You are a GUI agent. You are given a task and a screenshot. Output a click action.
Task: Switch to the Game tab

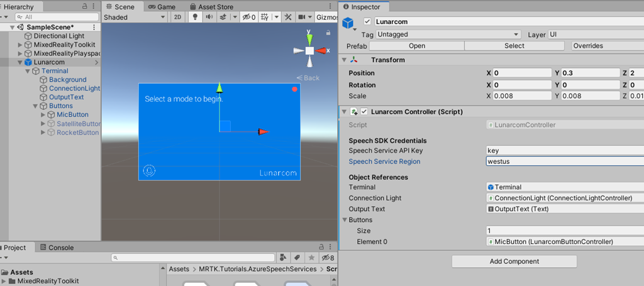162,6
